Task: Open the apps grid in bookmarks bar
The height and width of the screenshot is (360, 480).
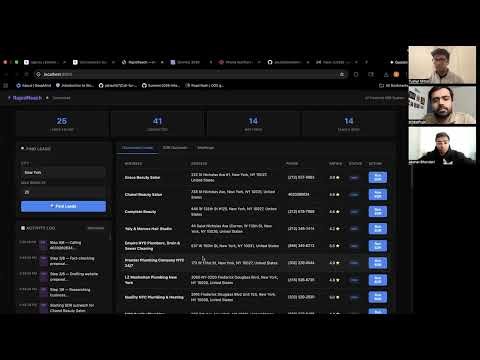Action: tap(5, 85)
